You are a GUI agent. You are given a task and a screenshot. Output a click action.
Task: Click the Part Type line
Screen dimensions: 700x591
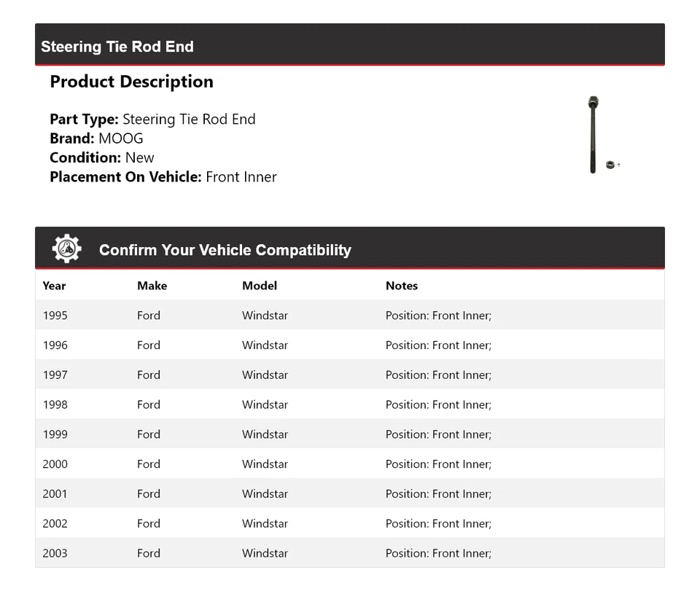[x=152, y=120]
